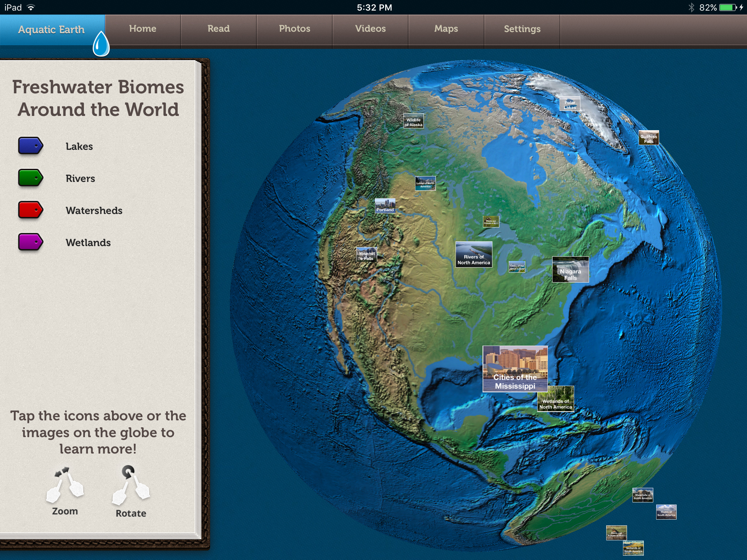Open Cities of the Mississippi thumbnail
The width and height of the screenshot is (747, 560).
pos(515,369)
